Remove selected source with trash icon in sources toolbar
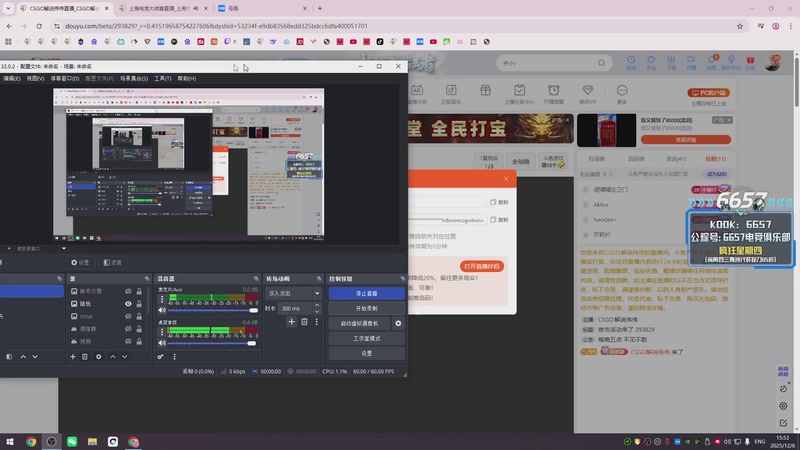 (x=85, y=357)
